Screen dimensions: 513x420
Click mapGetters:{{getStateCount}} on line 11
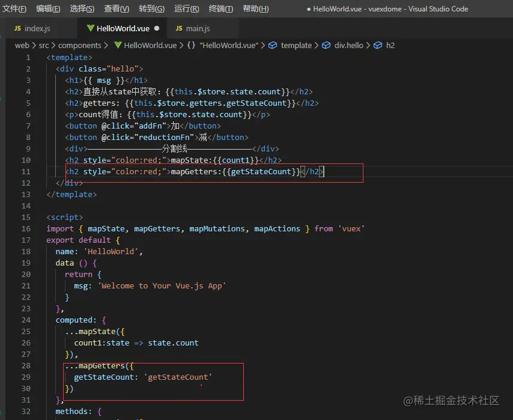[x=235, y=171]
